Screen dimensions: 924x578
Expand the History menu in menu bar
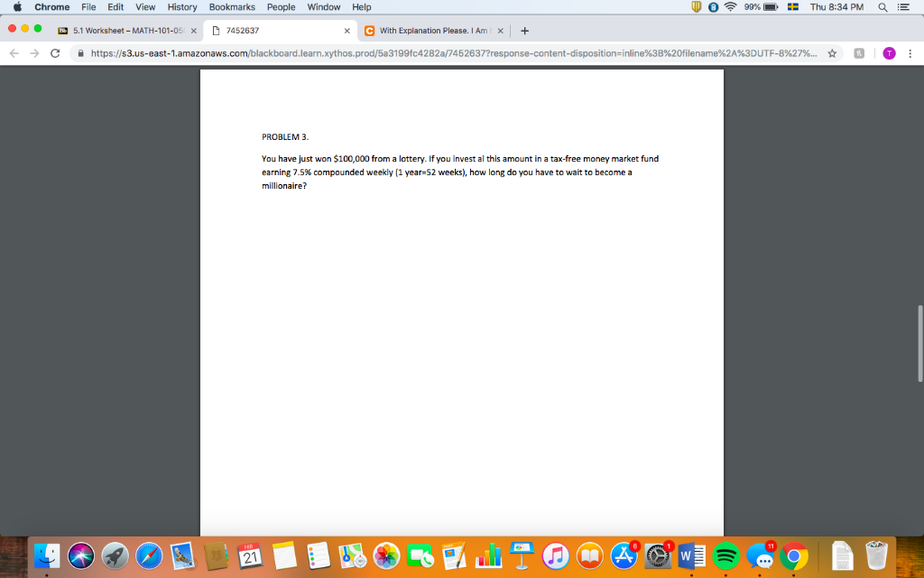(182, 7)
